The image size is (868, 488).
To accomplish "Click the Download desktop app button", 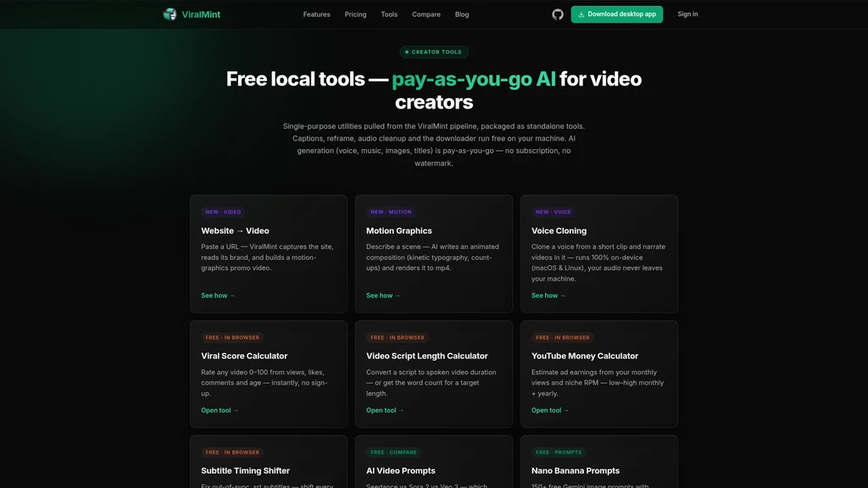I will [617, 14].
